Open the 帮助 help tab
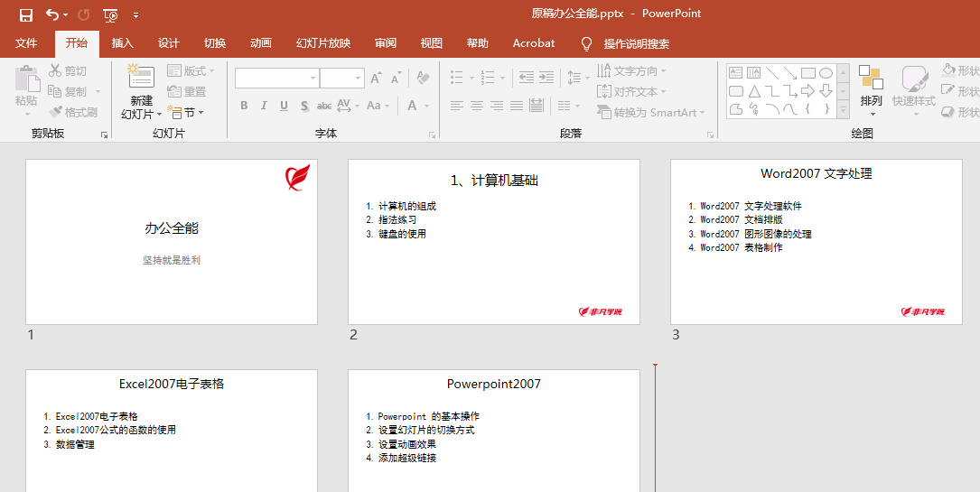The width and height of the screenshot is (980, 492). point(478,43)
